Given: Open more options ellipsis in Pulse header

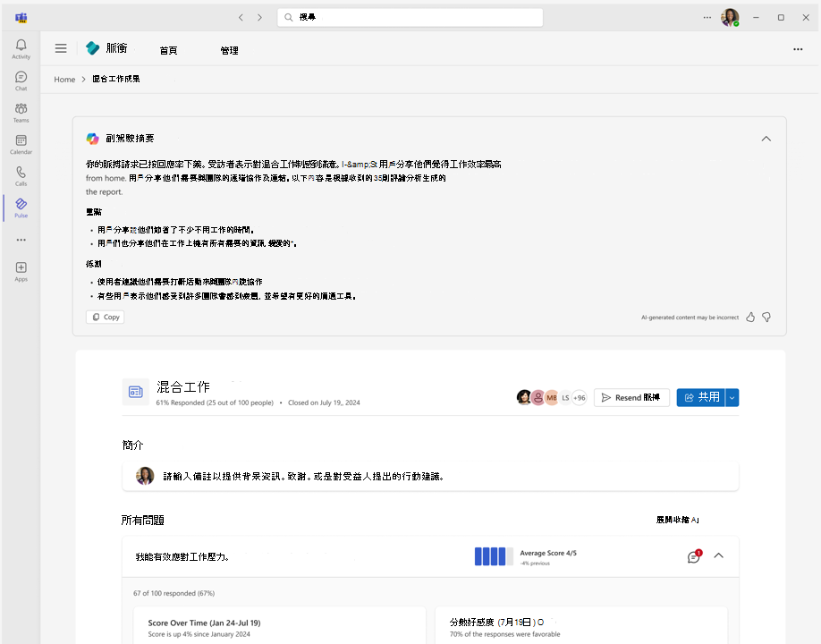Looking at the screenshot, I should [798, 49].
